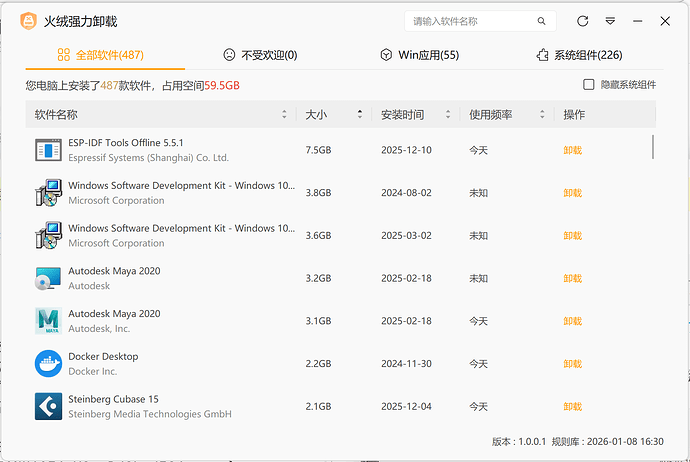
Task: Click Docker Inc. publisher text
Action: click(92, 371)
